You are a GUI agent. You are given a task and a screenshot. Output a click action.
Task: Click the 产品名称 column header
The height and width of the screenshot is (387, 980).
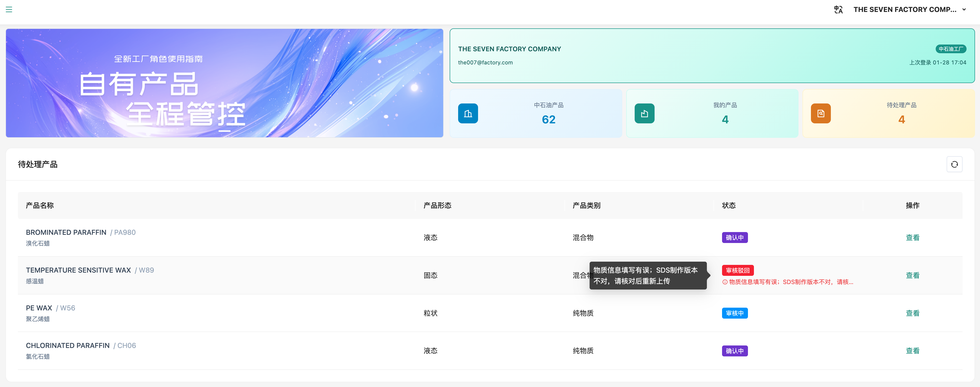pyautogui.click(x=40, y=205)
